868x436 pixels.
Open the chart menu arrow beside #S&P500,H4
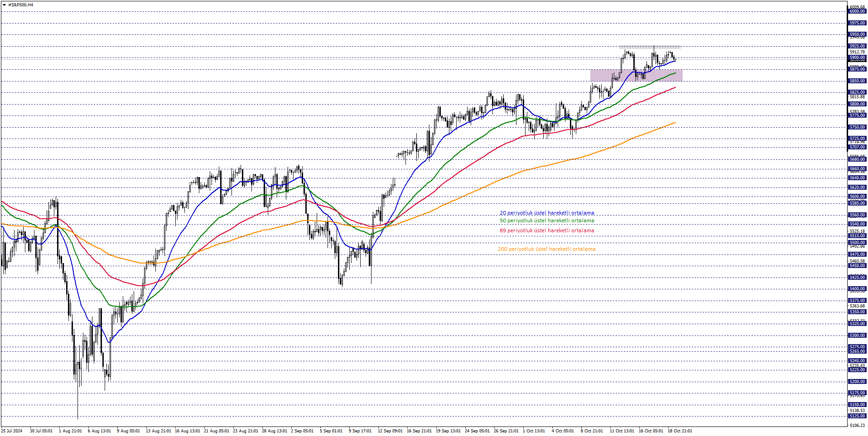[x=4, y=5]
